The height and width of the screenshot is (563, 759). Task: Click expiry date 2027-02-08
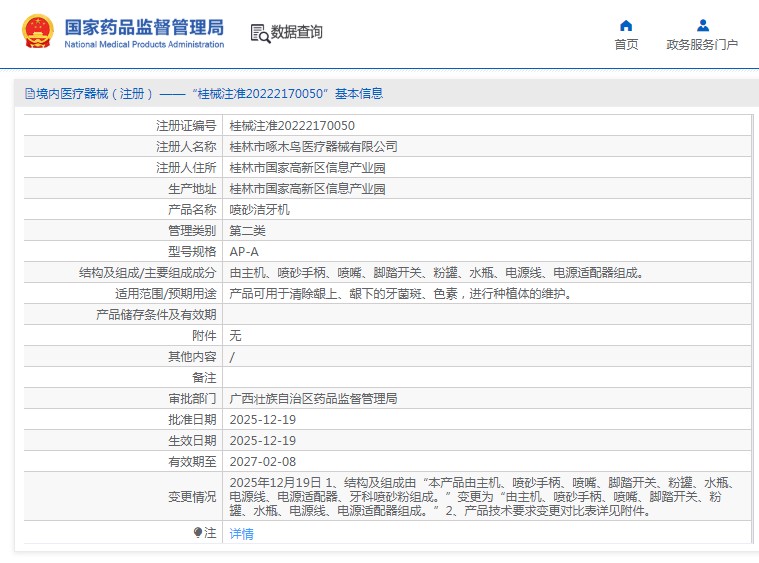click(262, 462)
